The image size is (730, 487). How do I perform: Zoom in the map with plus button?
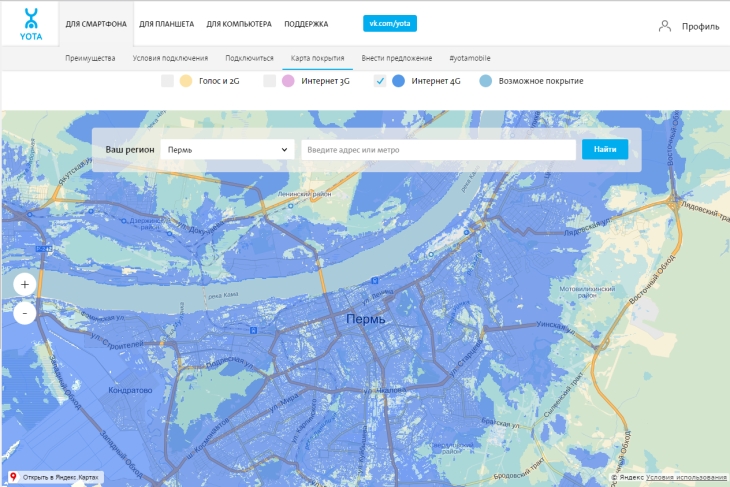click(25, 284)
